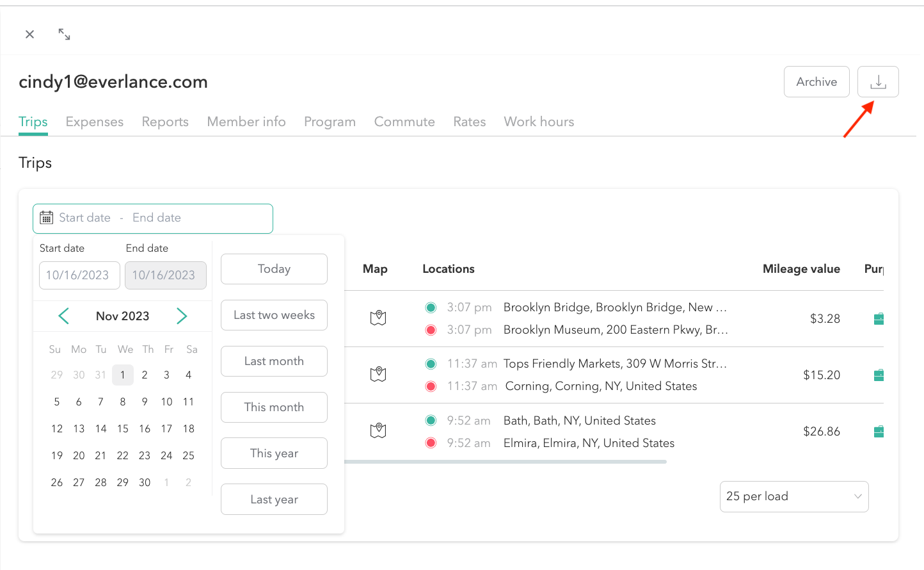Click the Start date input showing 10/16/2023
This screenshot has width=924, height=570.
pyautogui.click(x=79, y=275)
